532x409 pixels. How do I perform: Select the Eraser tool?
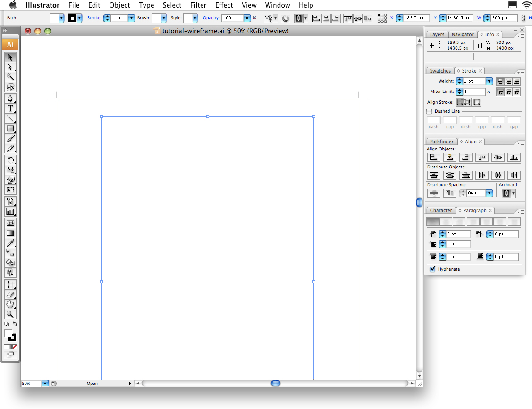click(10, 294)
